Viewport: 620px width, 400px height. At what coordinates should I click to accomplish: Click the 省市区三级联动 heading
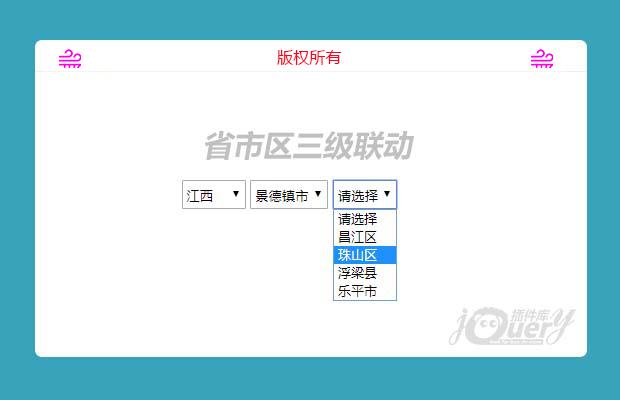tap(309, 146)
